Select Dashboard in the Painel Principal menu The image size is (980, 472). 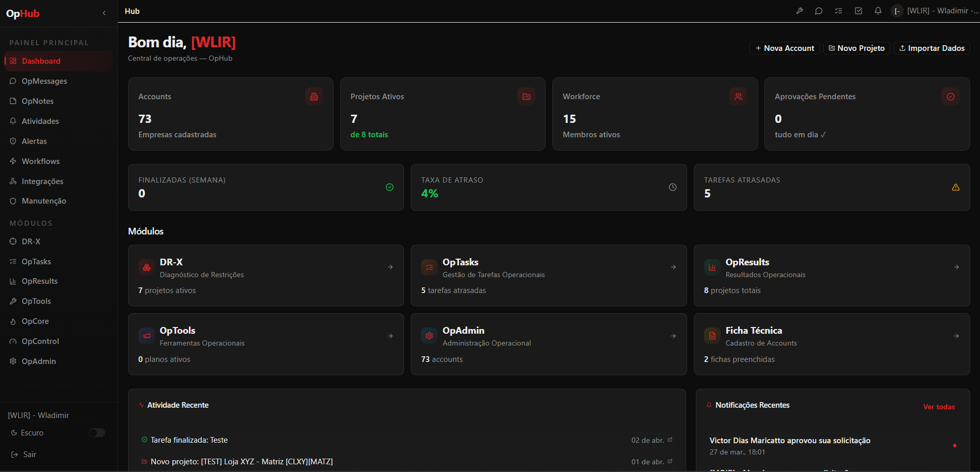[40, 61]
